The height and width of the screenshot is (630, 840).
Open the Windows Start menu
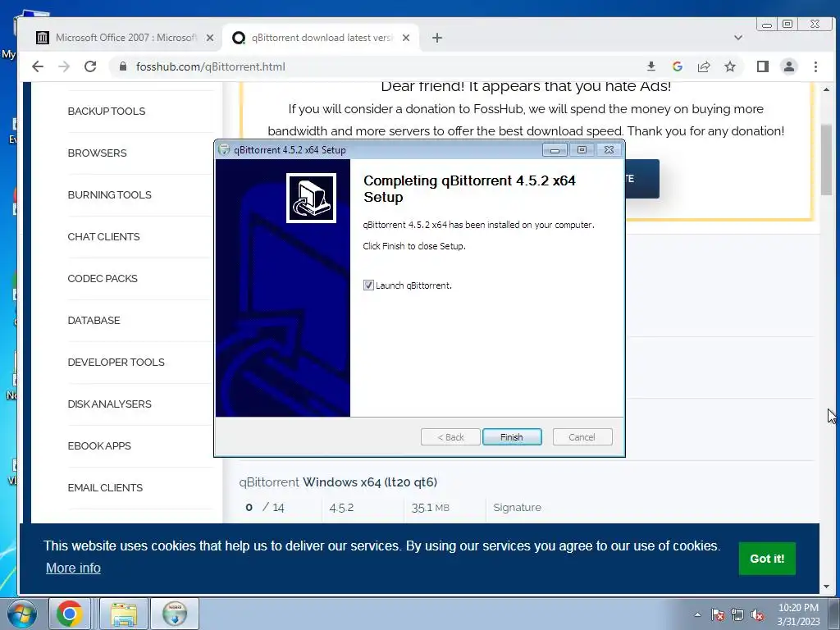(21, 614)
